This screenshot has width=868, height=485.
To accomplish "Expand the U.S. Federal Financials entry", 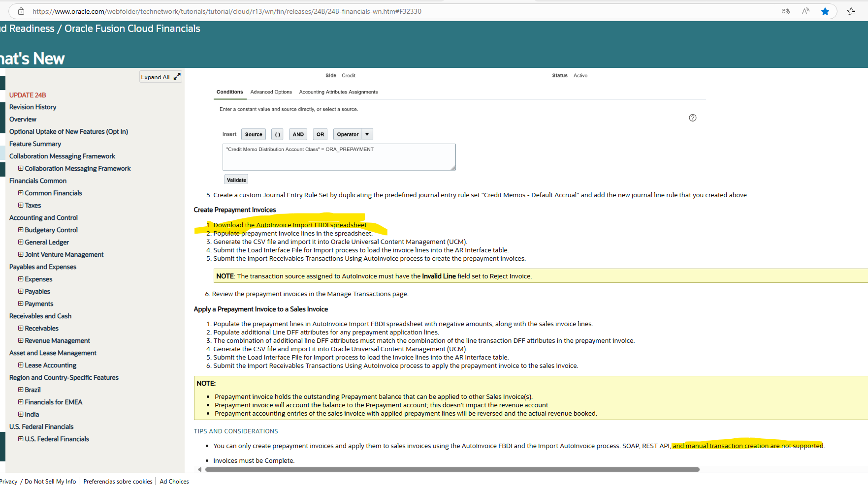I will click(20, 439).
